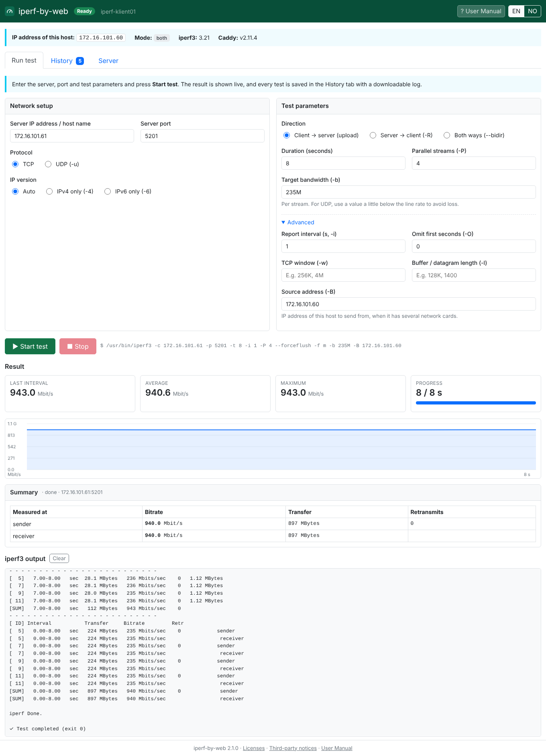Open the Licenses footer link

click(254, 748)
